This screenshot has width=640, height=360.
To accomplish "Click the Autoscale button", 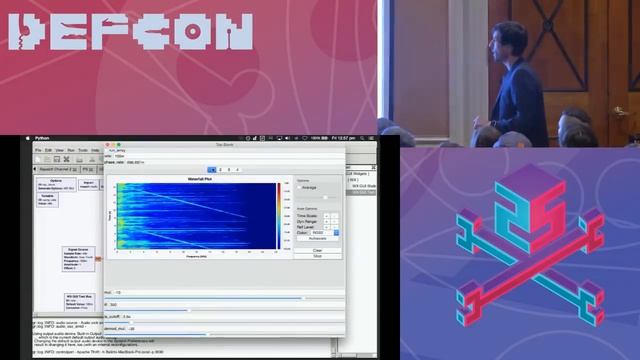I will point(318,238).
